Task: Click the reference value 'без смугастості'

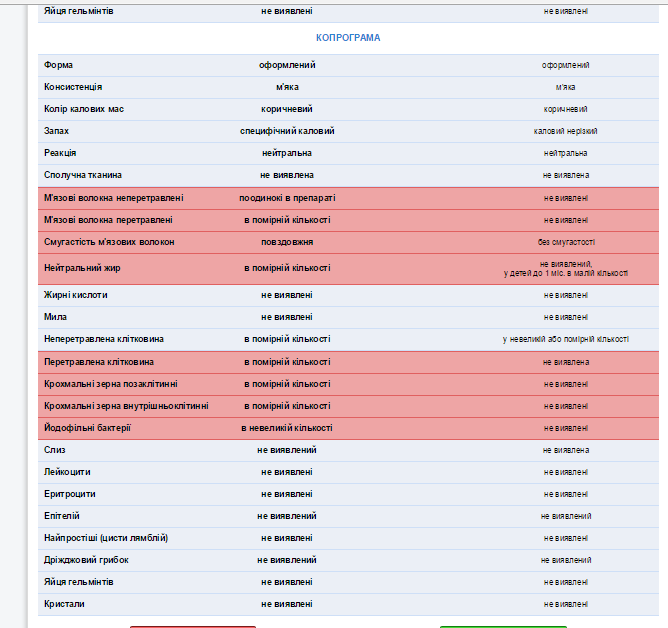Action: (x=565, y=242)
